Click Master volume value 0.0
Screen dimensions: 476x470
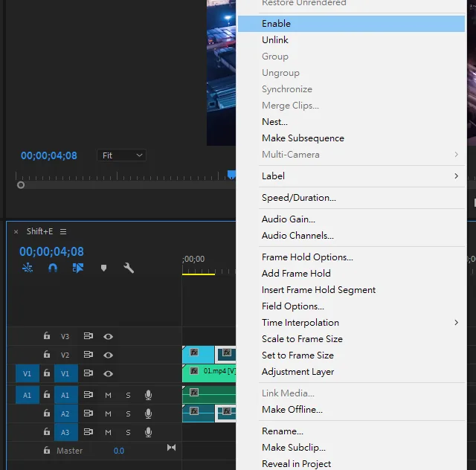[x=119, y=451]
